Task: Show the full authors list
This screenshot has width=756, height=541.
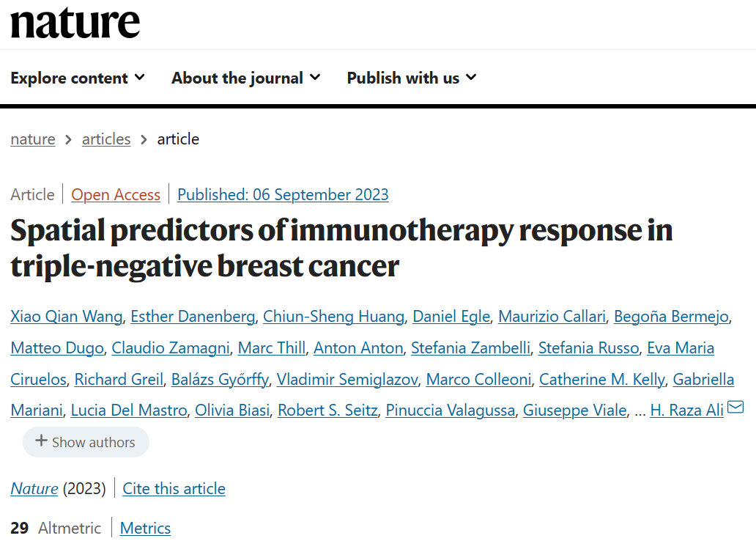Action: coord(86,442)
